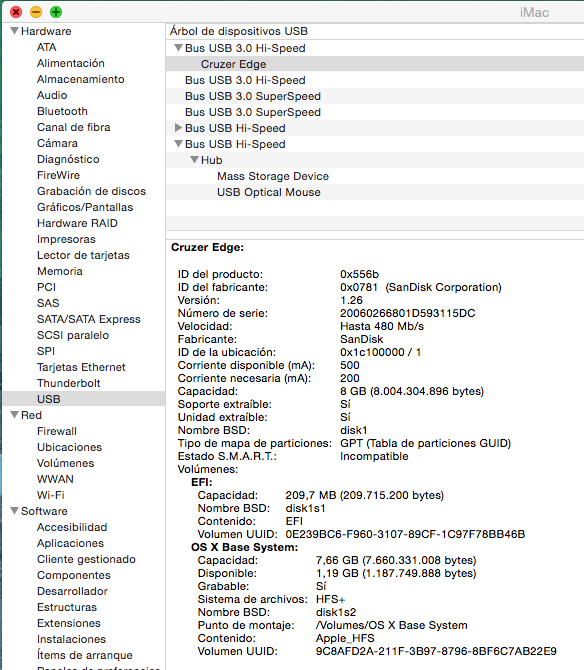
Task: Click serial number 20060266801D593115DC
Action: click(x=408, y=313)
